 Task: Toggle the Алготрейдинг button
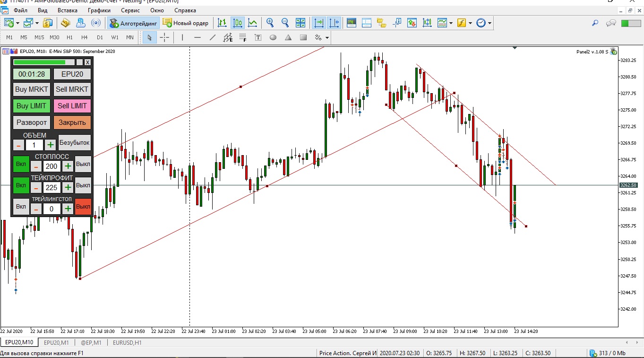[133, 23]
